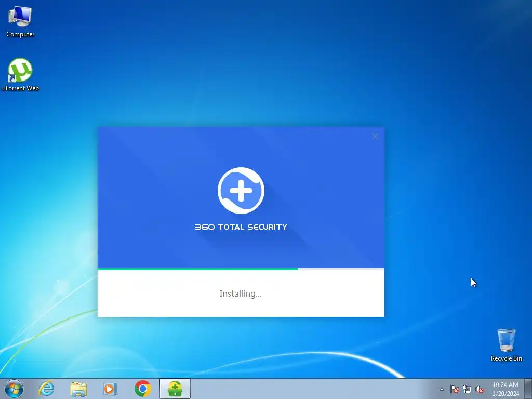Open the clock showing 10:24 AM

(x=505, y=389)
